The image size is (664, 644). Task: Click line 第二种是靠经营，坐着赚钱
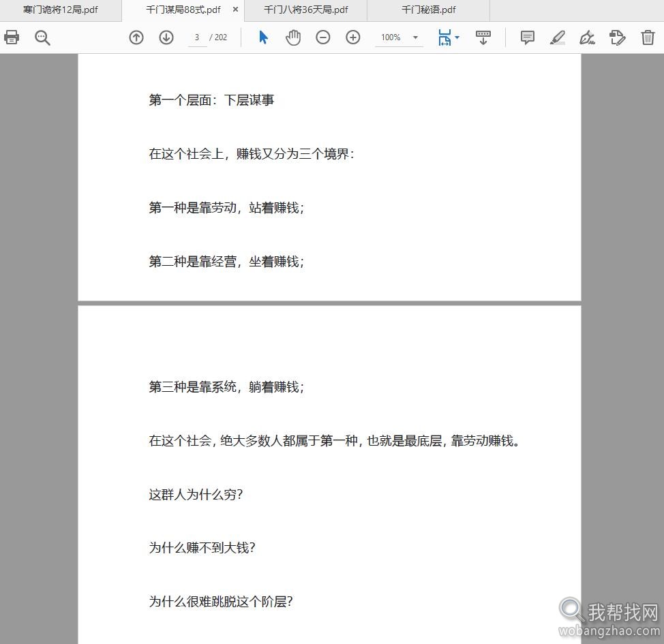pos(226,261)
